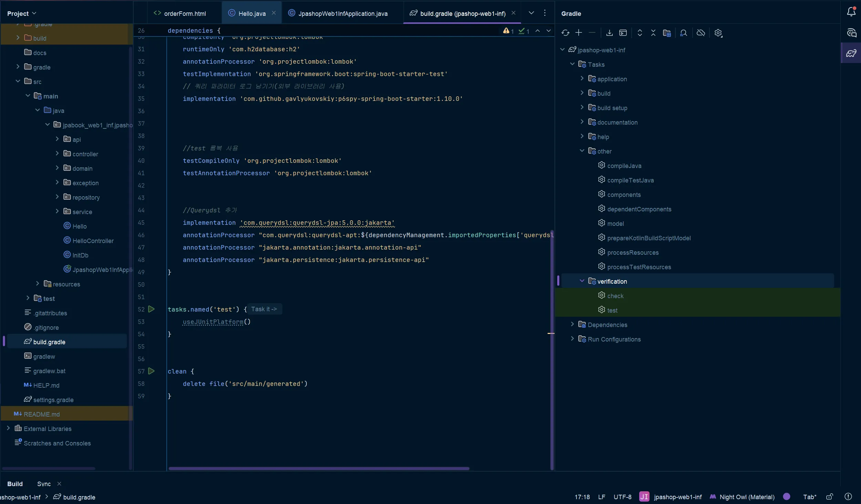Collapse all nodes in Gradle tree
The image size is (861, 504).
(653, 33)
